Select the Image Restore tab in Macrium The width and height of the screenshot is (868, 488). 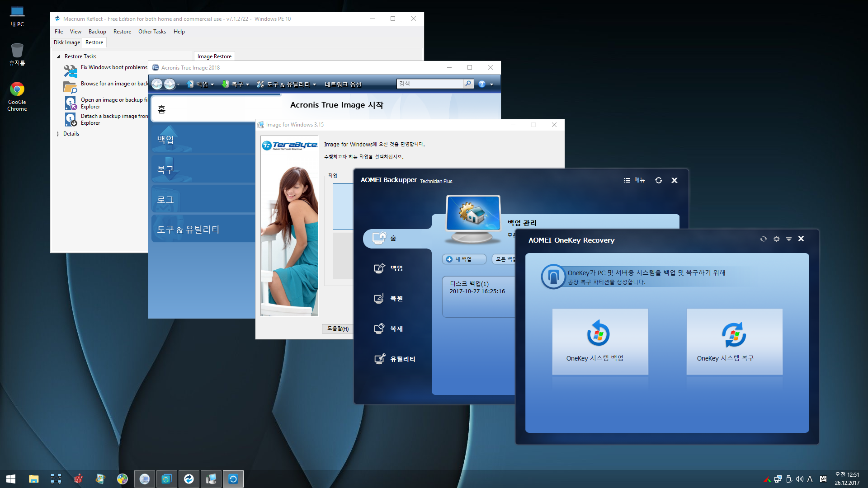214,56
